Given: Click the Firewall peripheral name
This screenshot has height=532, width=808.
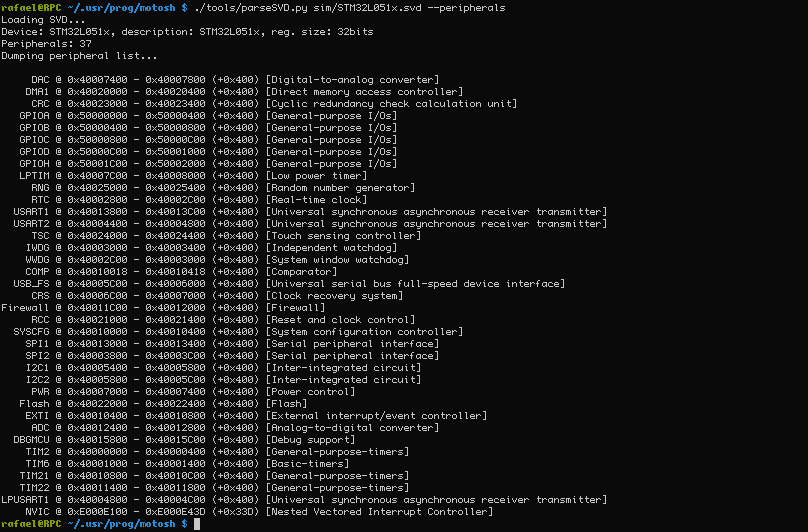Looking at the screenshot, I should (25, 308).
